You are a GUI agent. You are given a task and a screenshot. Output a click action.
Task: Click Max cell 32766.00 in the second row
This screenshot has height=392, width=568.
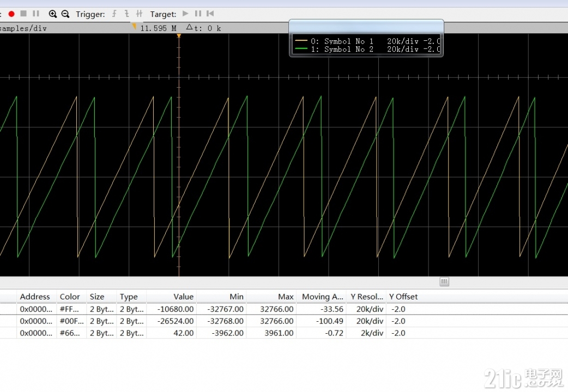[271, 321]
